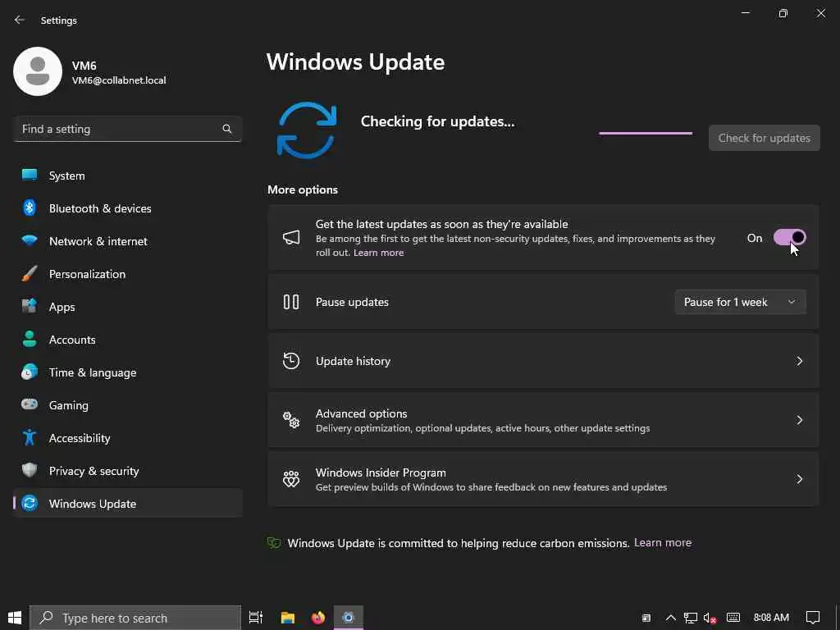Open Gaming settings category
Image resolution: width=840 pixels, height=630 pixels.
tap(127, 405)
